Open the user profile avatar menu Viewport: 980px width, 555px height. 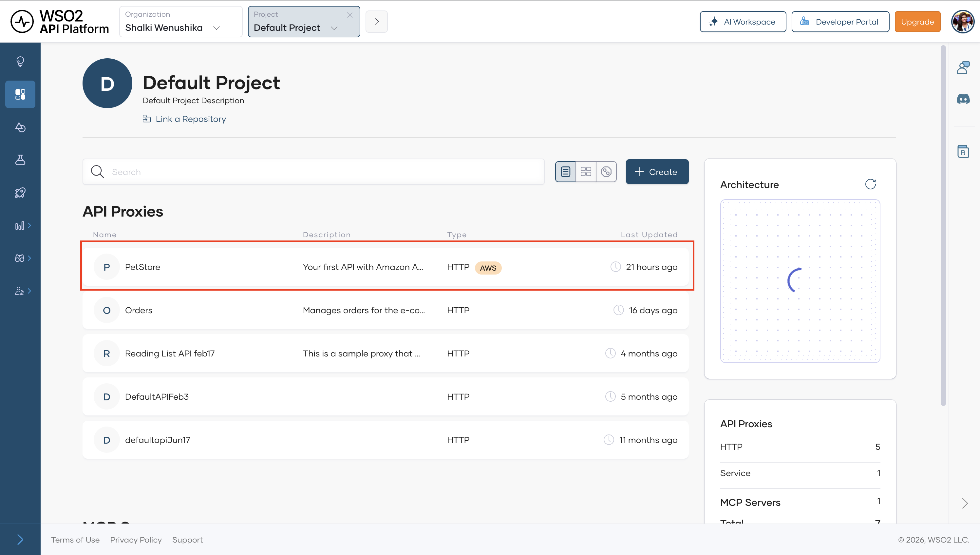[x=962, y=22]
